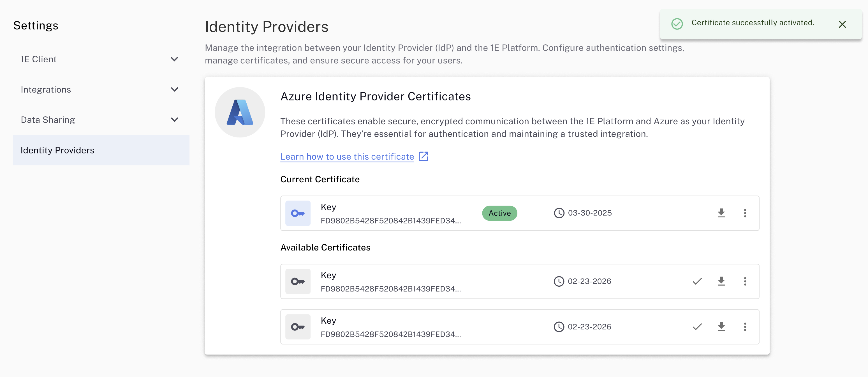This screenshot has width=868, height=377.
Task: Activate the first available certificate via checkmark
Action: [x=697, y=281]
